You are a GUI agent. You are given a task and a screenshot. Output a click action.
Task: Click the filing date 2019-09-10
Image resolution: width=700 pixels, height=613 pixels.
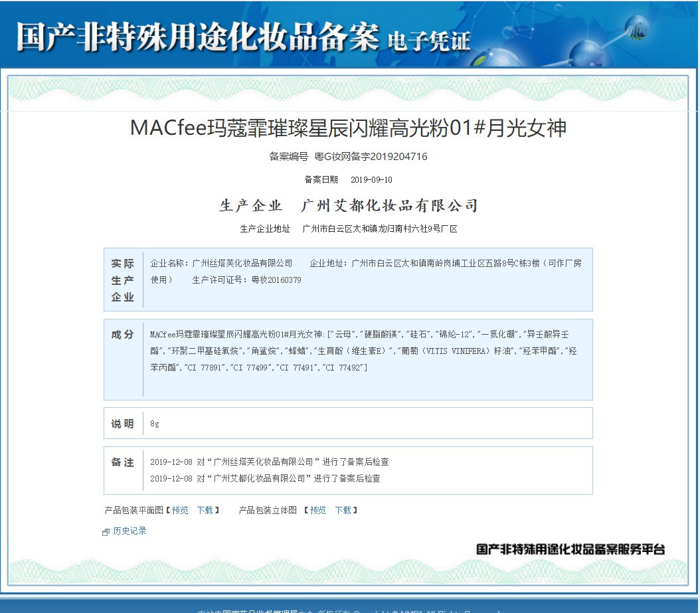click(371, 179)
